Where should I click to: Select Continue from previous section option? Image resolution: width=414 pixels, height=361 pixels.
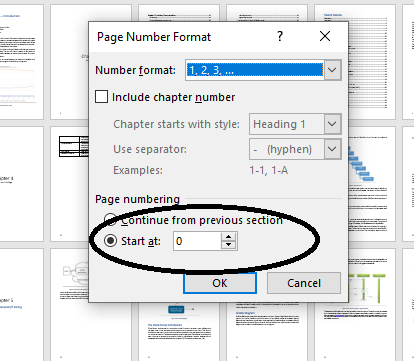110,219
